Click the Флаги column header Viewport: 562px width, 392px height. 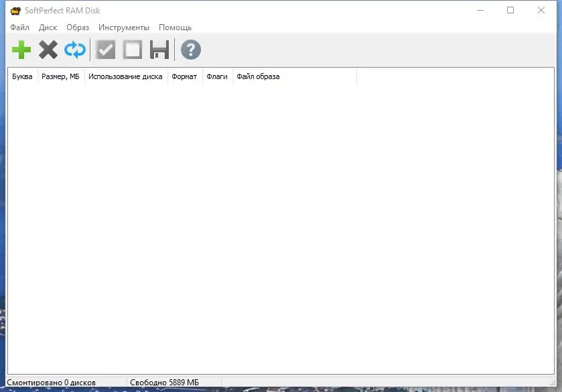point(217,76)
